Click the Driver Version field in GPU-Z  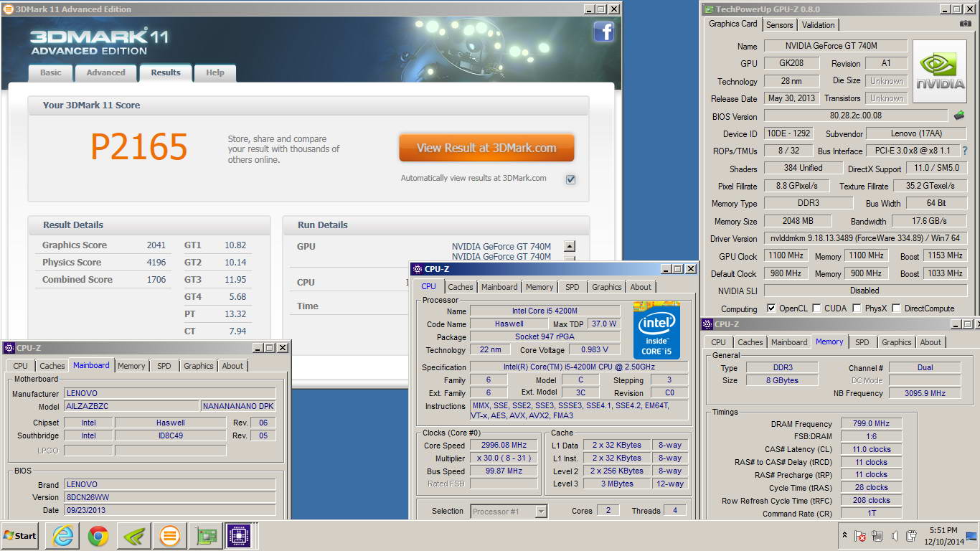pyautogui.click(x=865, y=238)
